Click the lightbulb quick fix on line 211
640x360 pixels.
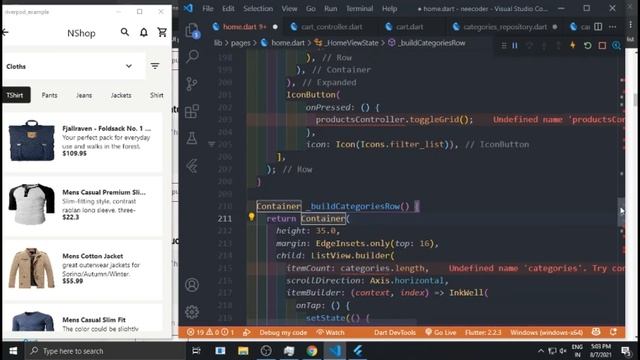[x=251, y=217]
